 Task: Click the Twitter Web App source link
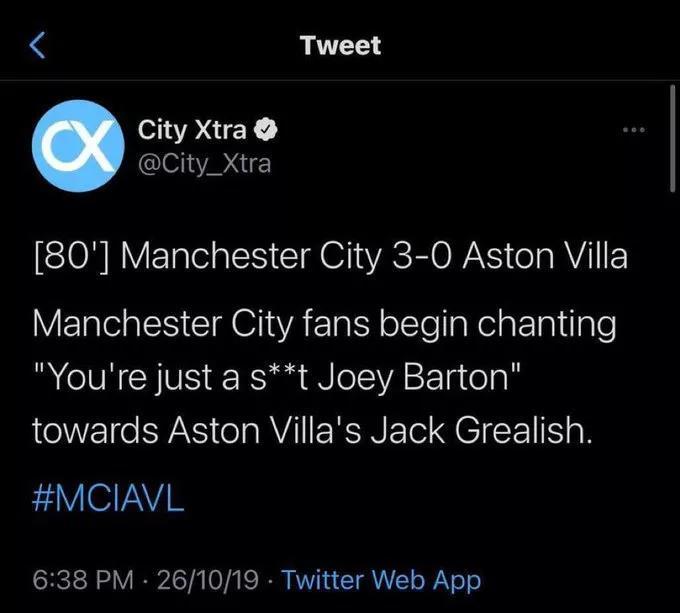pyautogui.click(x=381, y=579)
